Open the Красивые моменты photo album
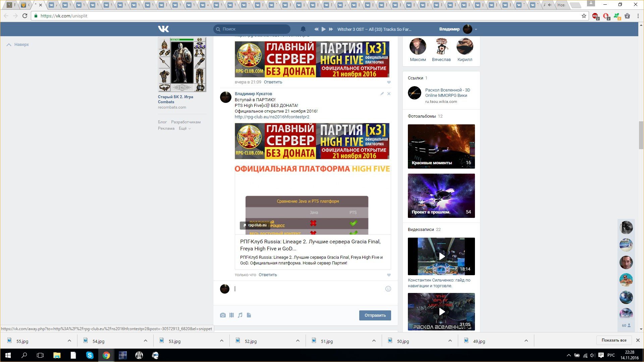Image resolution: width=644 pixels, height=362 pixels. pyautogui.click(x=441, y=146)
